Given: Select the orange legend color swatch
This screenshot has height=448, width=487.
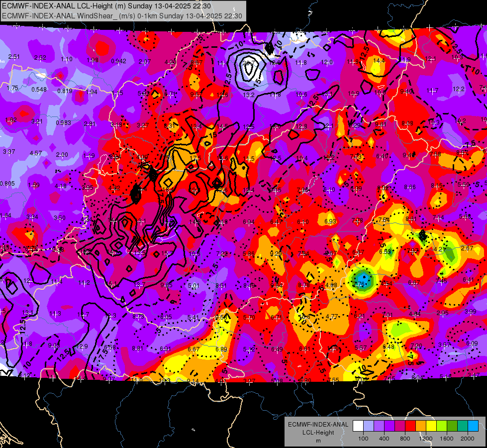Looking at the screenshot, I should [x=421, y=426].
